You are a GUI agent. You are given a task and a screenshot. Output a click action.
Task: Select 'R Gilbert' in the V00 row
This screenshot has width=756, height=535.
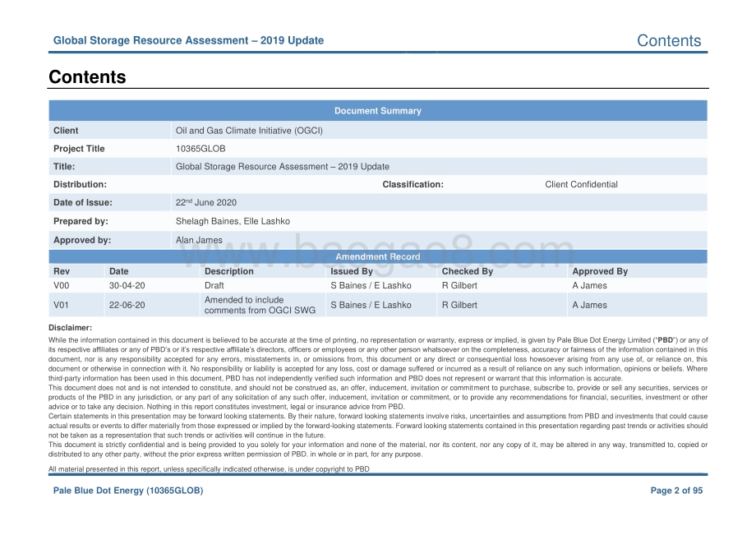tap(459, 285)
